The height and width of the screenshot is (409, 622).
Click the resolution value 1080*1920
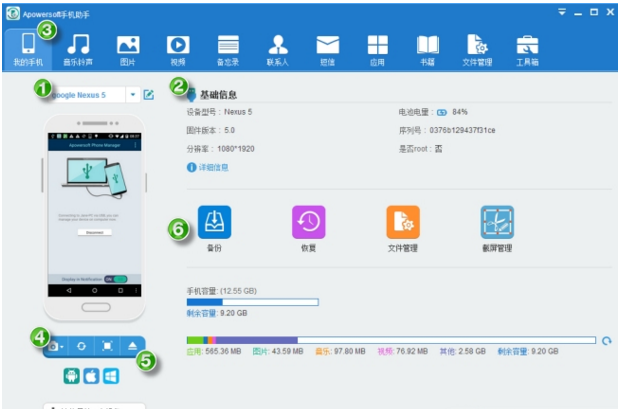pos(236,149)
